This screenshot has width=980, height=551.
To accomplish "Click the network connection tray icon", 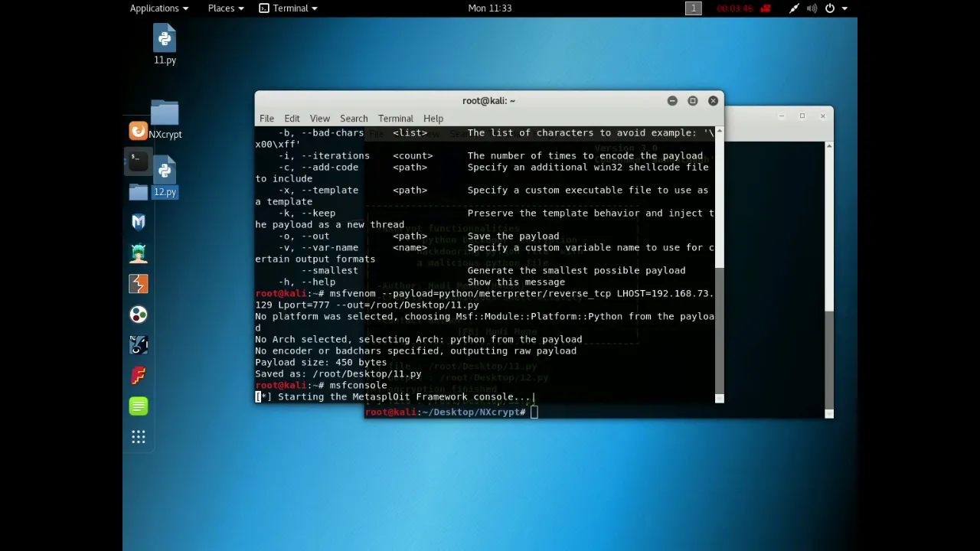I will click(x=794, y=8).
